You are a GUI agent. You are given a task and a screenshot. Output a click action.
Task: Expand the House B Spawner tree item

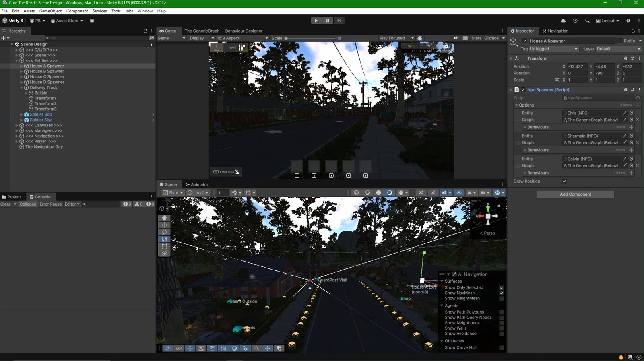pos(21,72)
